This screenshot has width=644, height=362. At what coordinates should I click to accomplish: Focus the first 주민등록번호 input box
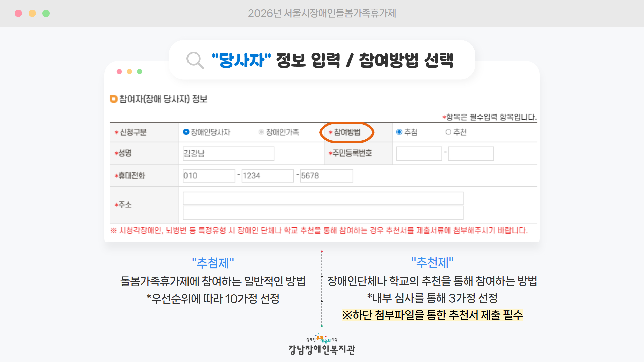coord(419,154)
